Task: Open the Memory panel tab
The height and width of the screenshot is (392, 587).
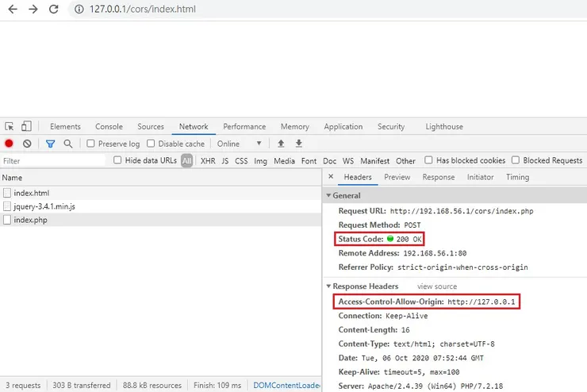Action: pyautogui.click(x=295, y=126)
